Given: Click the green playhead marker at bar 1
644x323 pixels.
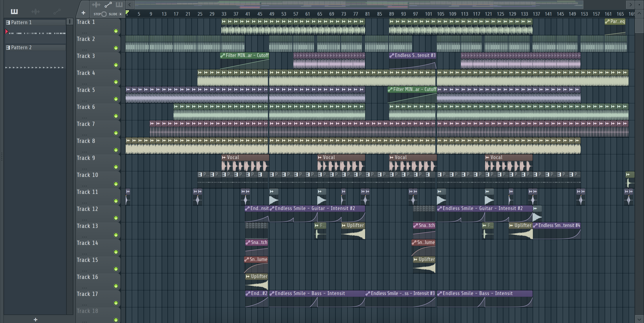Looking at the screenshot, I should (127, 13).
